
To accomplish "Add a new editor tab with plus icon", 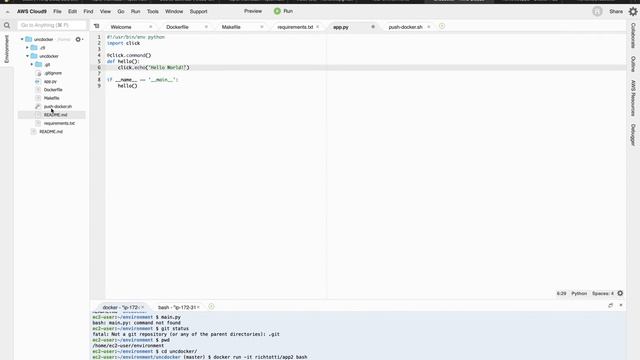I will pyautogui.click(x=442, y=26).
